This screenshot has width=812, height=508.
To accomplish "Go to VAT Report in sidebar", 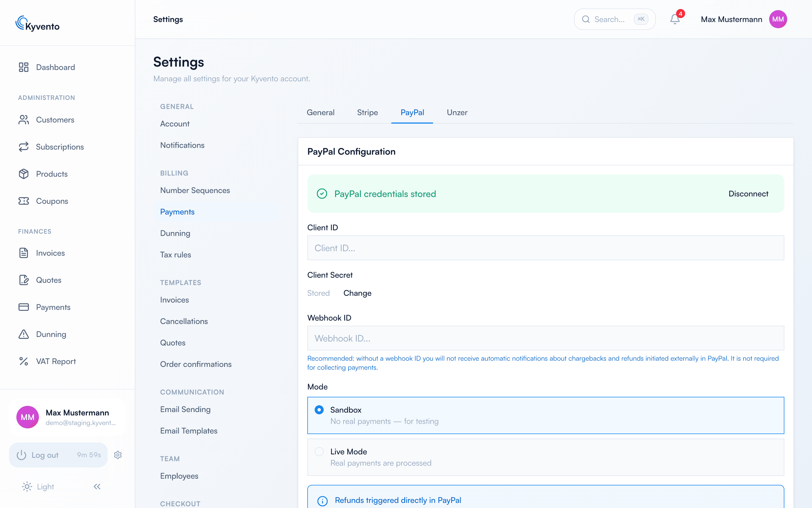I will click(x=56, y=361).
